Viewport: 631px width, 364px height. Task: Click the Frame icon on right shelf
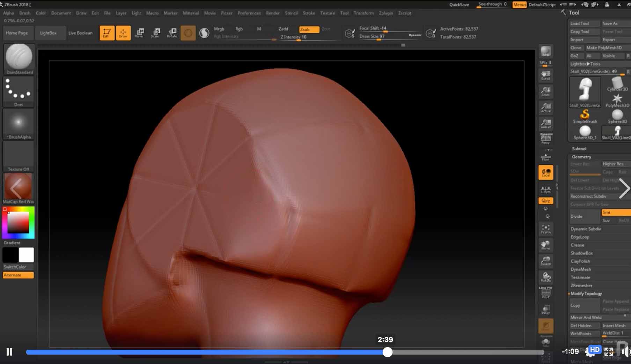pyautogui.click(x=545, y=229)
